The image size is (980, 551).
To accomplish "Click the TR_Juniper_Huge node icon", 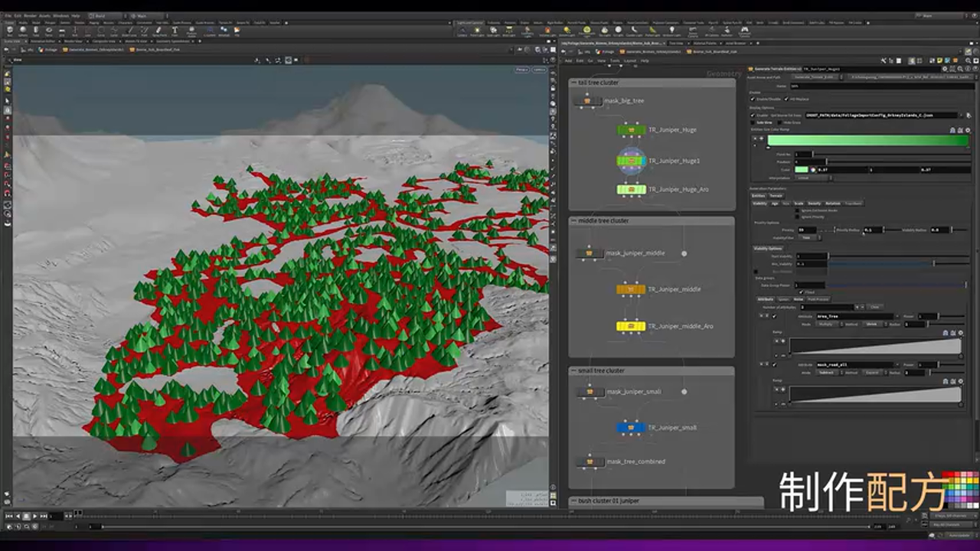I will 631,130.
